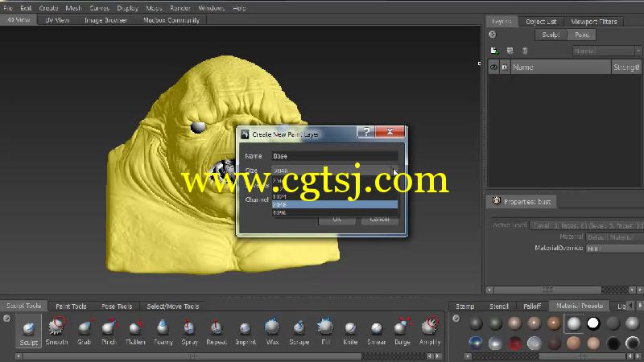Open the Size dropdown arrow in dialog
The image size is (644, 362).
click(394, 171)
